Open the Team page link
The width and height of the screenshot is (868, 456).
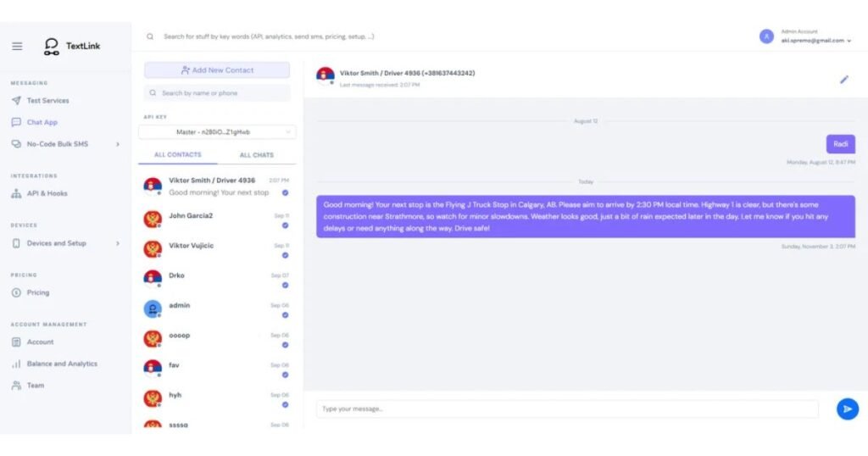36,385
